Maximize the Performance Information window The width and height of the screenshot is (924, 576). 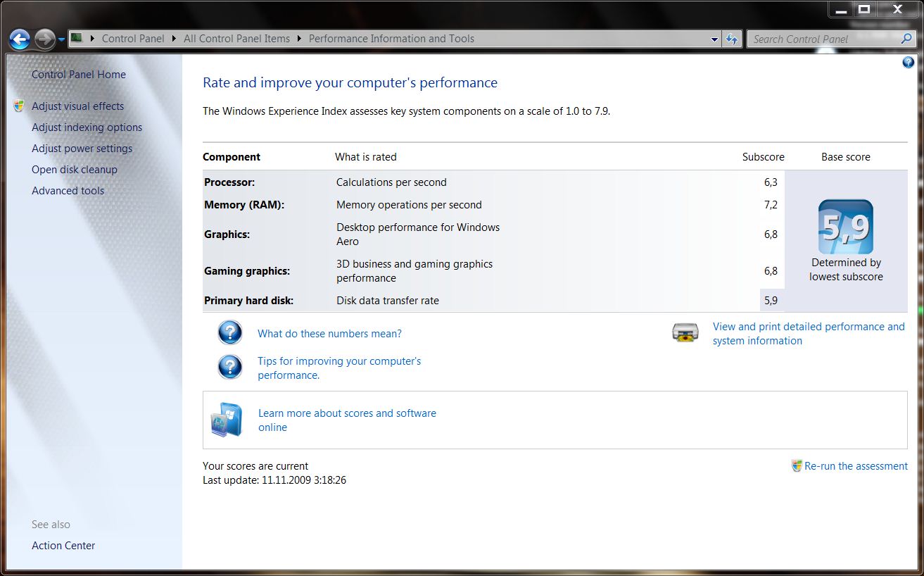(x=865, y=9)
